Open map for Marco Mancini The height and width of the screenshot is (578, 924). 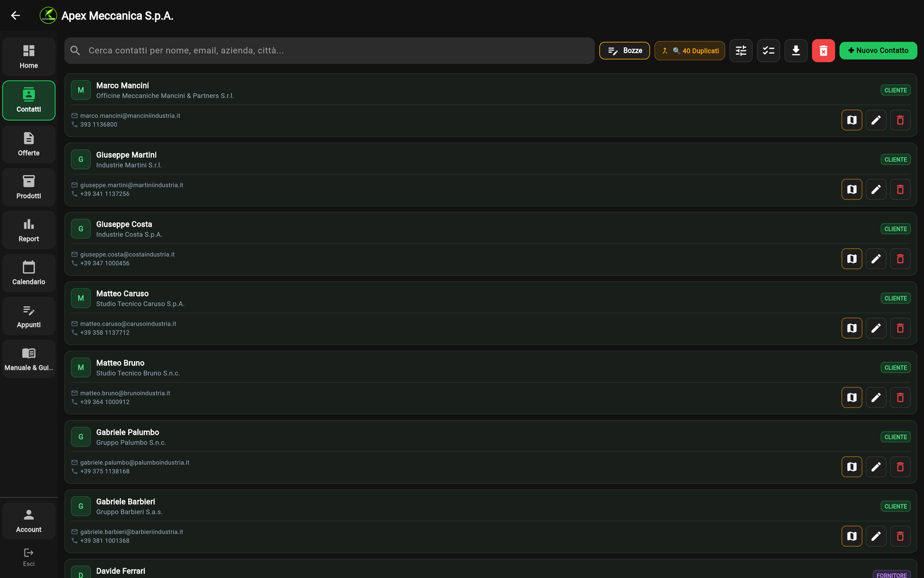click(852, 120)
